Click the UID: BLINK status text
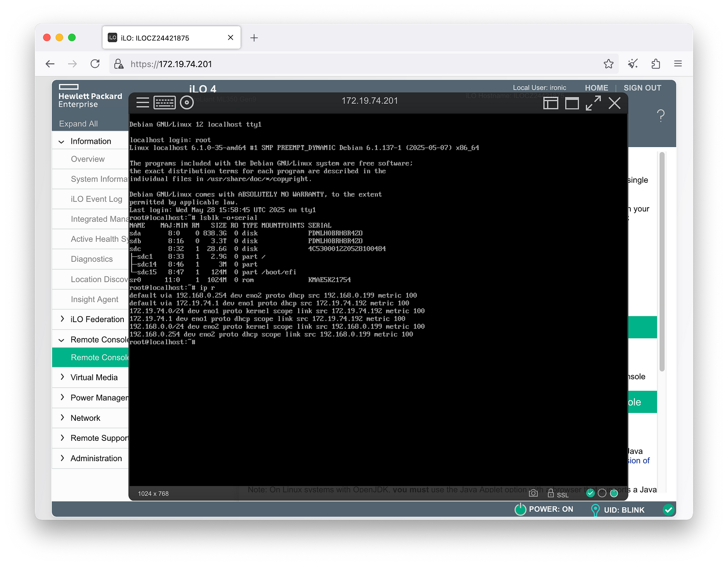728x566 pixels. [x=624, y=510]
